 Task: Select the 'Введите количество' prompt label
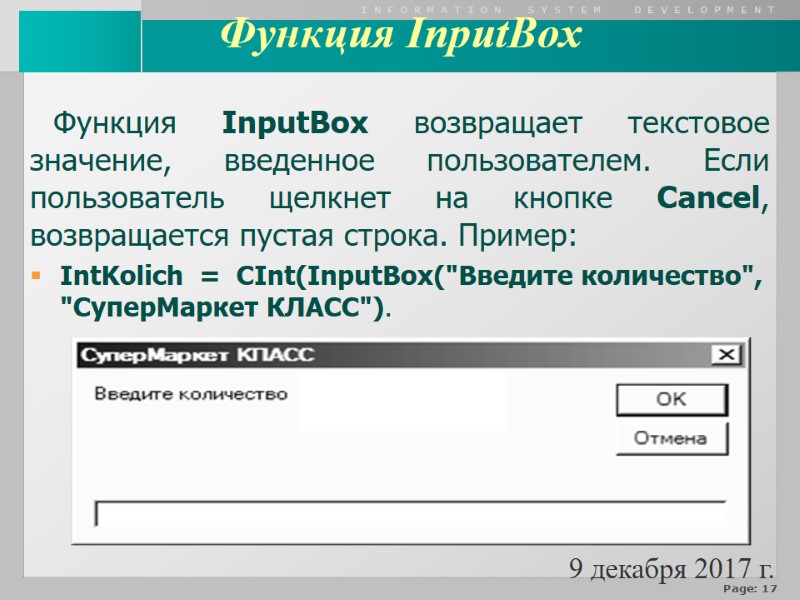tap(191, 394)
